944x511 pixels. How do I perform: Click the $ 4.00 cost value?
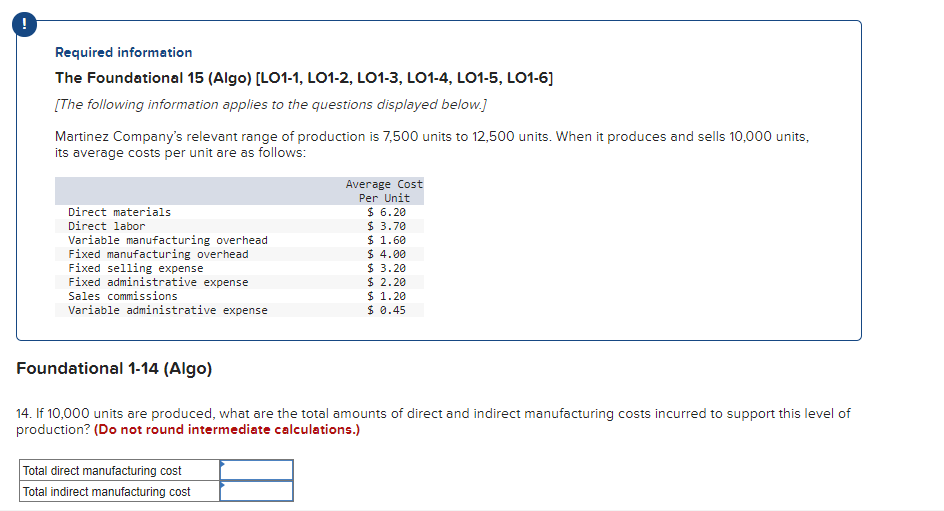coord(387,254)
